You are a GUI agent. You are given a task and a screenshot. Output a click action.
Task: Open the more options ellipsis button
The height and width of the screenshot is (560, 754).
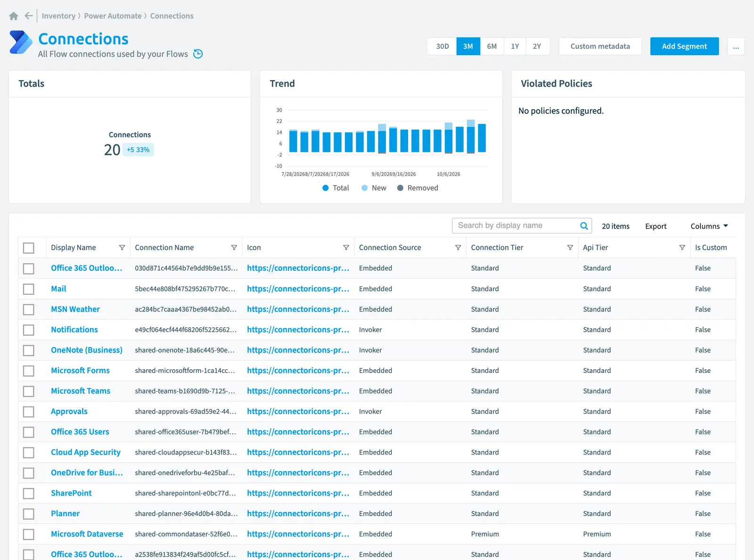tap(736, 47)
